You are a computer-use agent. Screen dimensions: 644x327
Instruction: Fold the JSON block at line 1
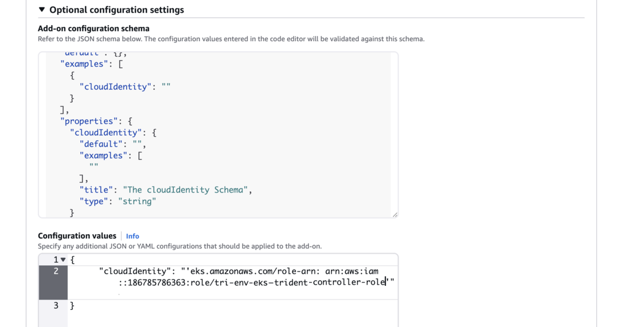[x=63, y=260]
